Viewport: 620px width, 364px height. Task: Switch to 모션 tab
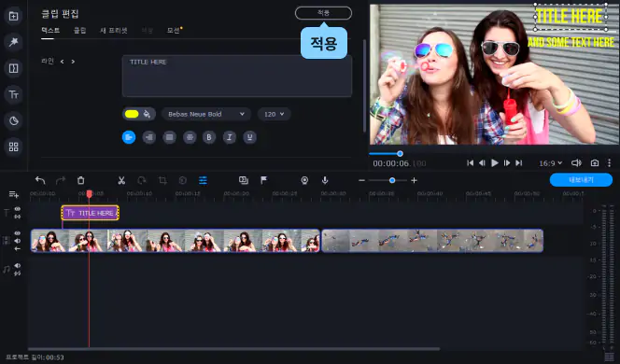(173, 30)
